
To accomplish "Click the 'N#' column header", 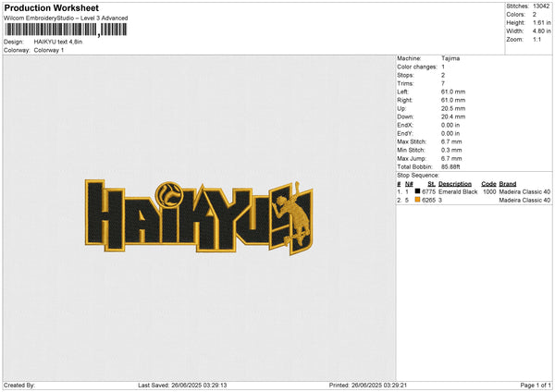I will coord(409,184).
